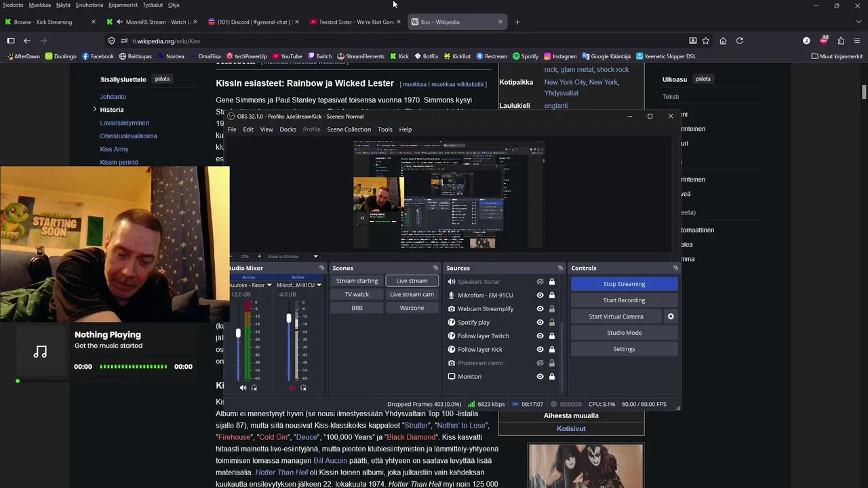Open the File menu in OBS
The width and height of the screenshot is (868, 488).
point(232,129)
